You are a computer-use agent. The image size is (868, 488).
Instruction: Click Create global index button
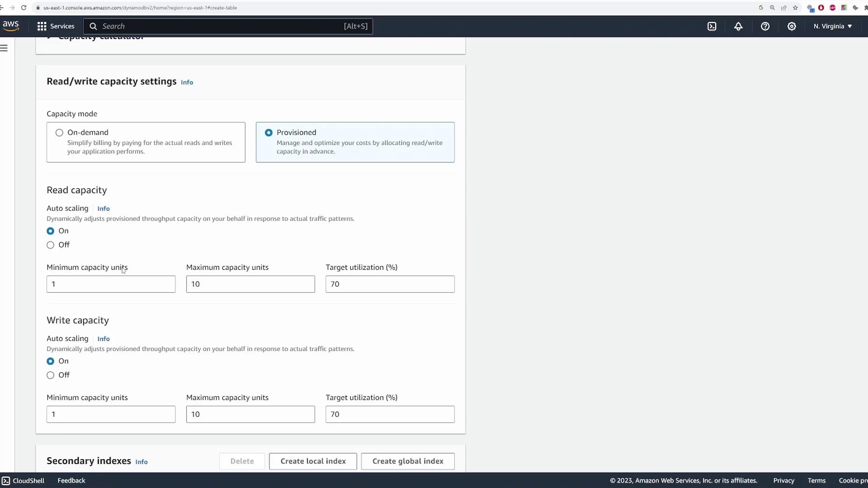coord(407,461)
